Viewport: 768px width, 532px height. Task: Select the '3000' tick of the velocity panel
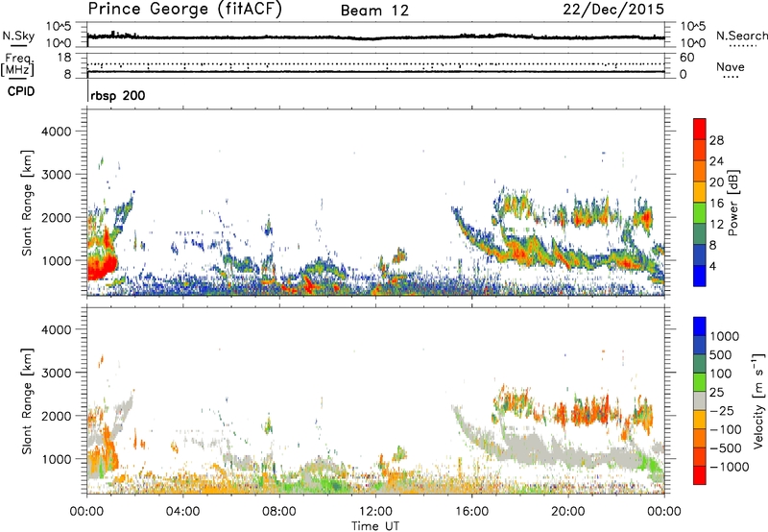[57, 373]
